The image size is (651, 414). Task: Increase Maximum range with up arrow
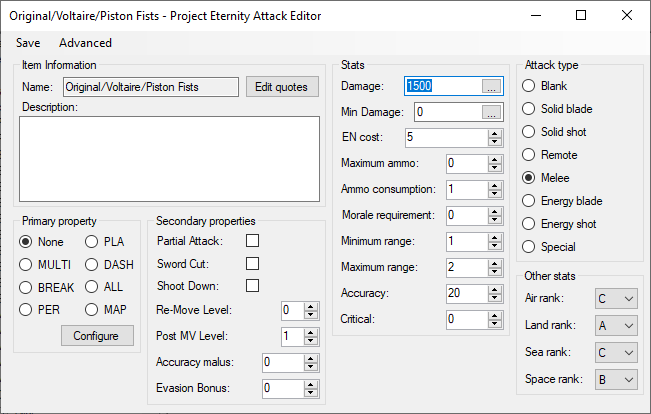pyautogui.click(x=494, y=263)
